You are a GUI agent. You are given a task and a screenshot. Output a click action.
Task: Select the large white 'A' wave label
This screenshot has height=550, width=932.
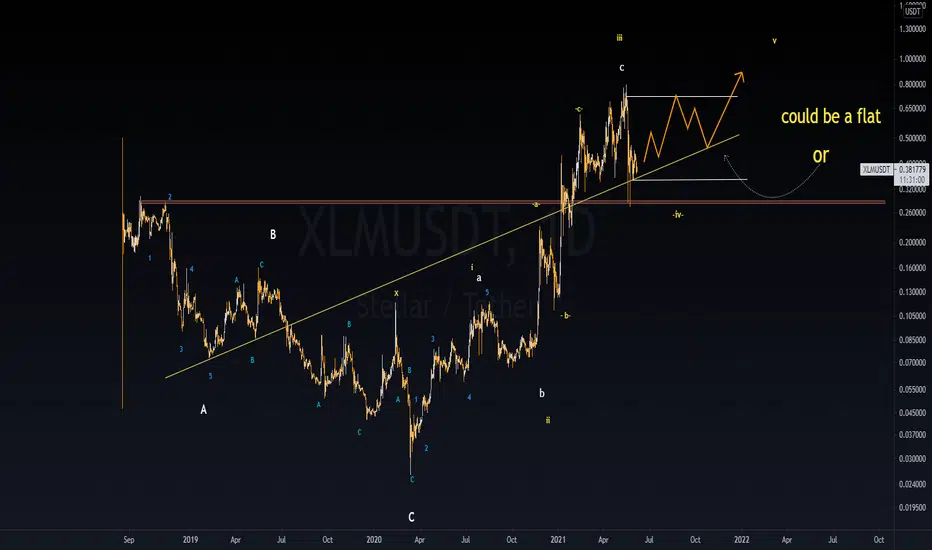pyautogui.click(x=203, y=410)
